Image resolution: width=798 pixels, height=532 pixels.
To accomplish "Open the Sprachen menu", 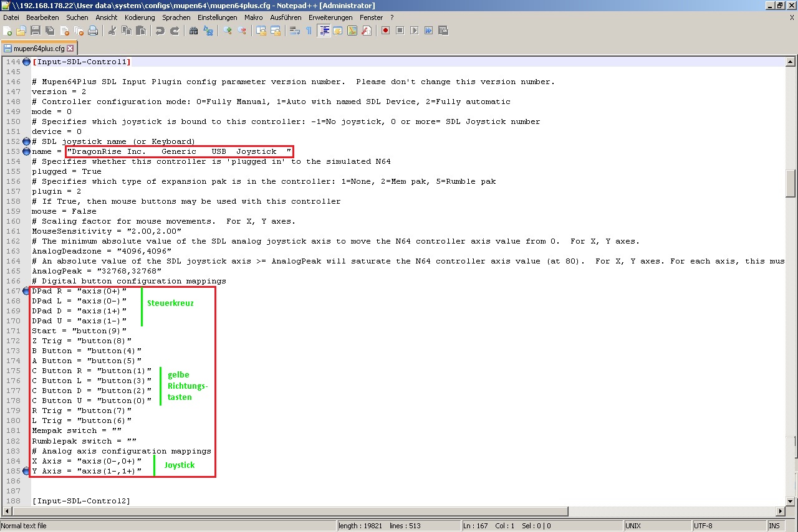I will (x=176, y=17).
